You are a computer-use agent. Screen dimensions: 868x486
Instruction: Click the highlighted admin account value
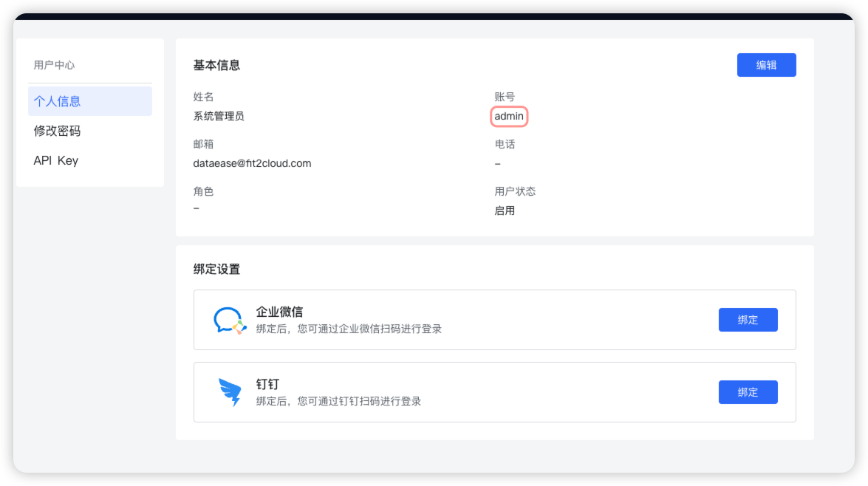click(x=509, y=116)
